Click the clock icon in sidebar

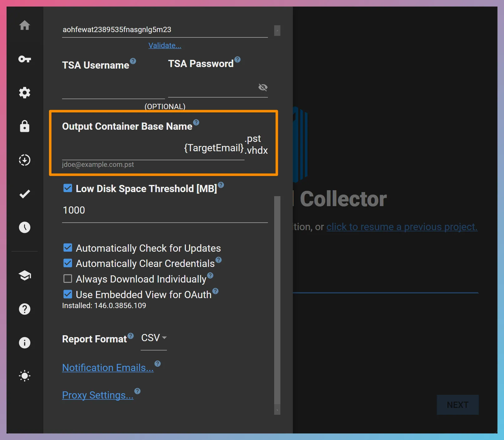[x=25, y=227]
